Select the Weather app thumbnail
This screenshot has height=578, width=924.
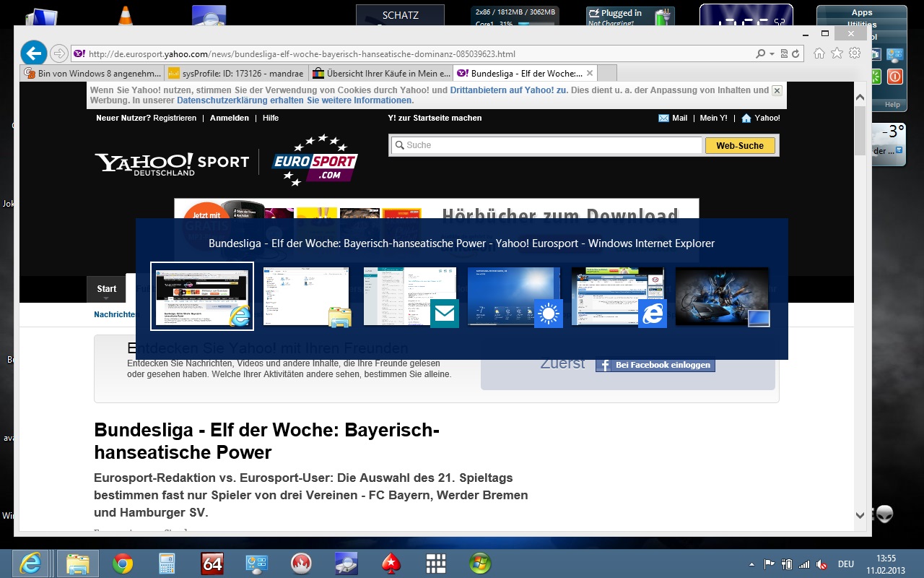click(514, 296)
